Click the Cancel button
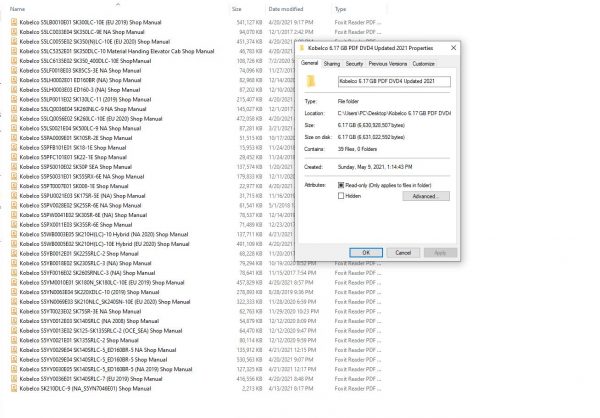The height and width of the screenshot is (418, 600). pyautogui.click(x=403, y=253)
